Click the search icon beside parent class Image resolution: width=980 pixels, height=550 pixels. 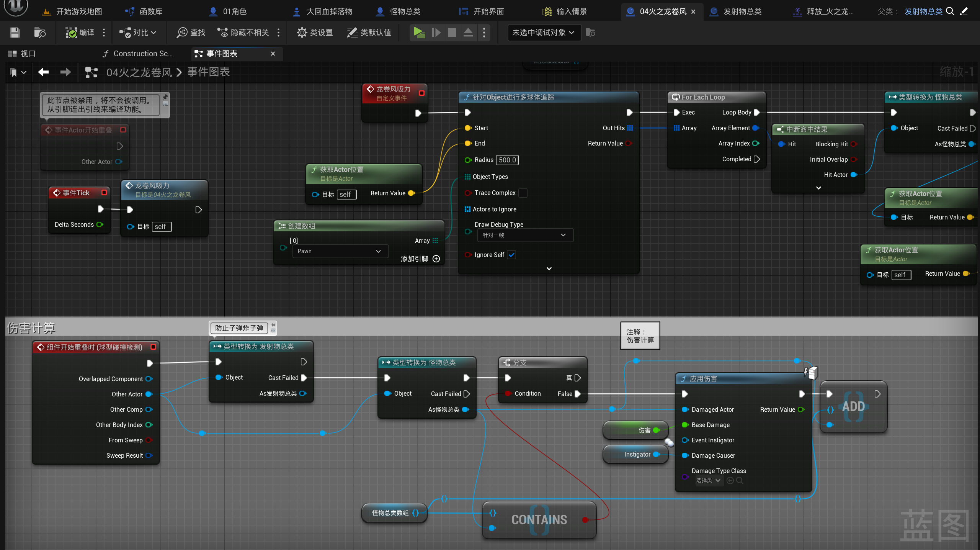950,11
